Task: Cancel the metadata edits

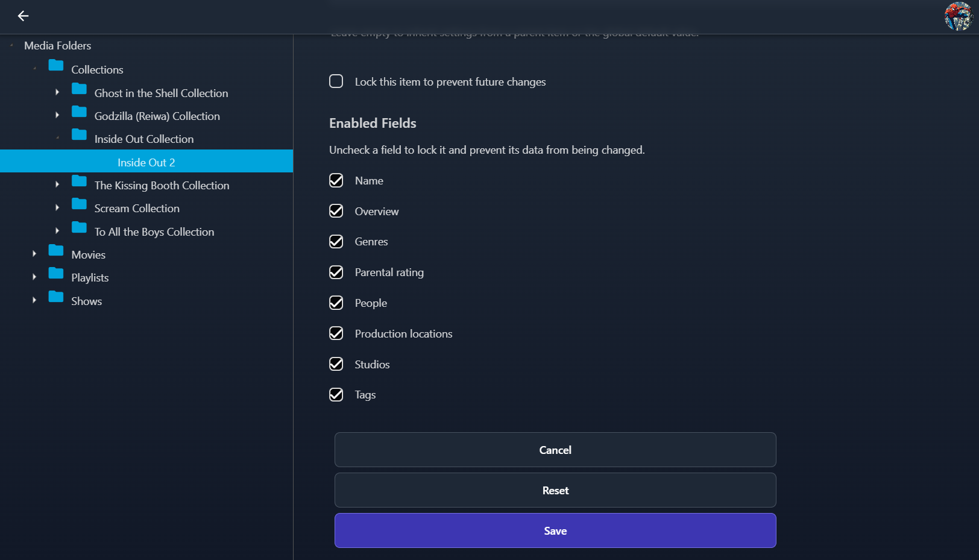Action: tap(555, 450)
